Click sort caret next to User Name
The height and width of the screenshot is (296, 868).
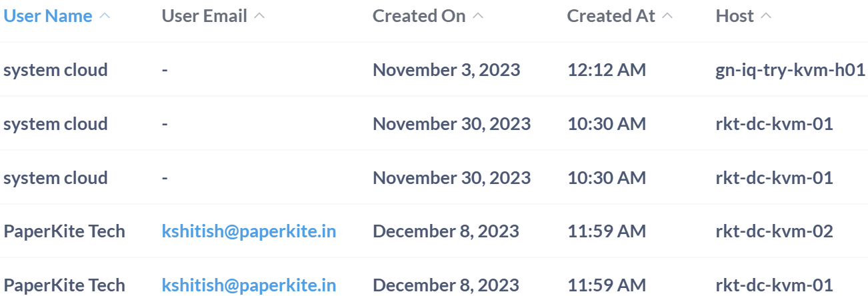coord(105,16)
